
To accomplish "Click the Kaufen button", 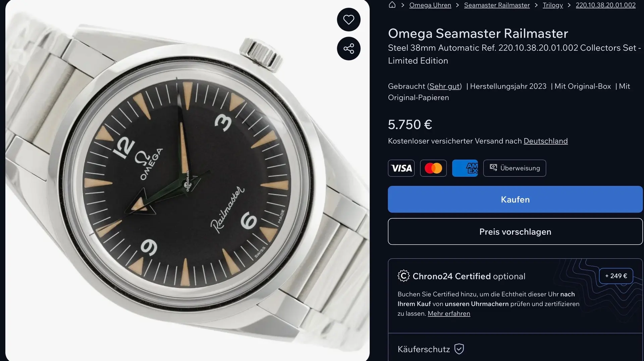I will click(515, 199).
